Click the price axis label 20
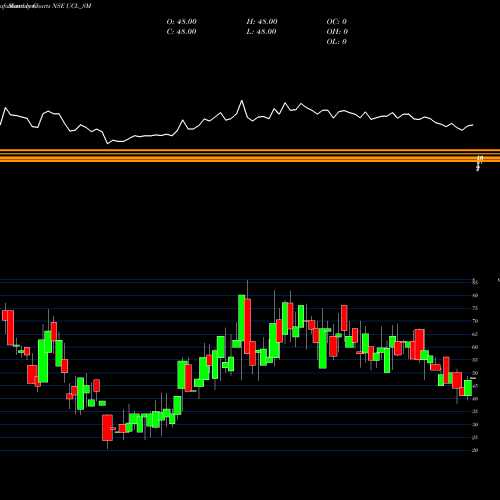 [x=475, y=450]
